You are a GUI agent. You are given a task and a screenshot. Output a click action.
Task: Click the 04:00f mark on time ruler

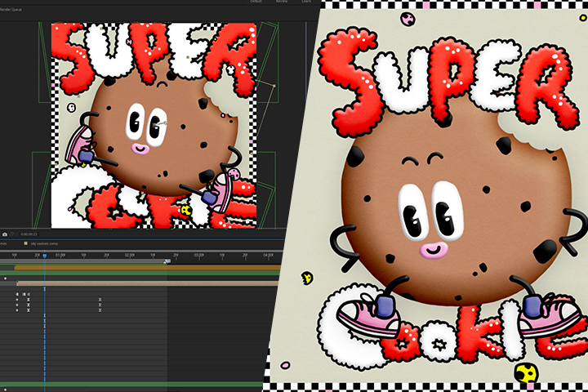[268, 256]
